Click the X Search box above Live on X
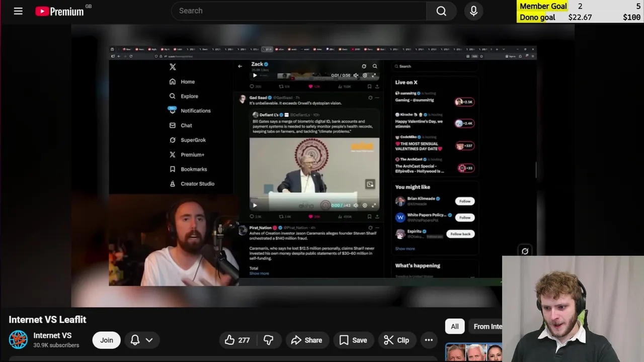The image size is (644, 362). pyautogui.click(x=435, y=66)
